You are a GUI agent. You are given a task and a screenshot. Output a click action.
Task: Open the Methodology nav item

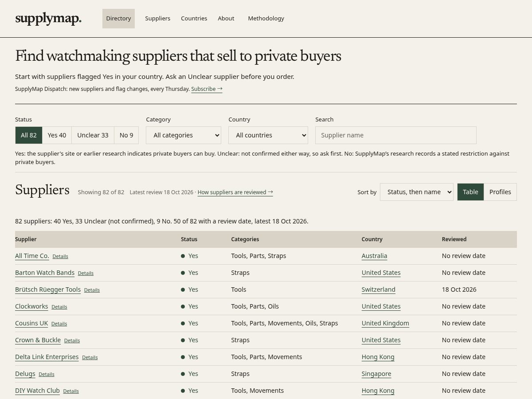coord(266,19)
